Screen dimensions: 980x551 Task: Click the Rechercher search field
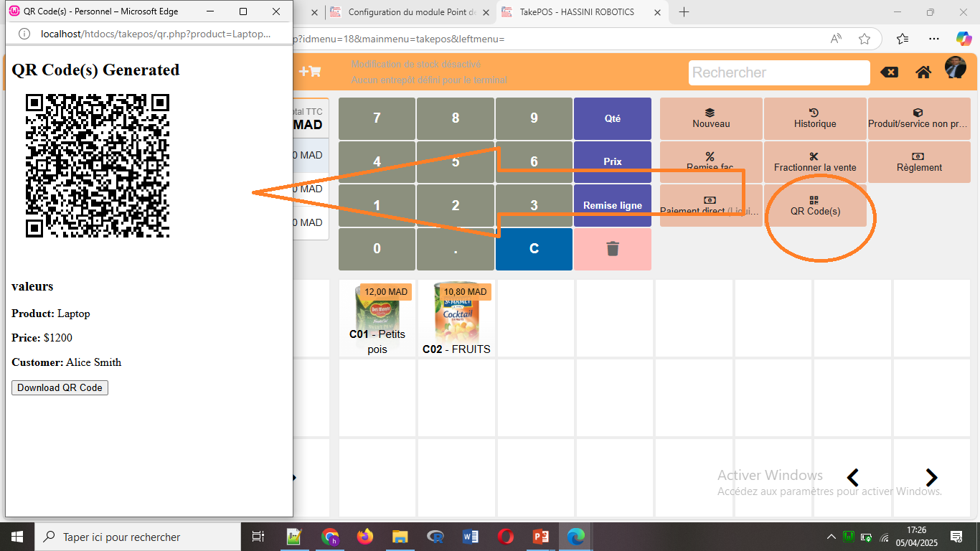[x=779, y=72]
